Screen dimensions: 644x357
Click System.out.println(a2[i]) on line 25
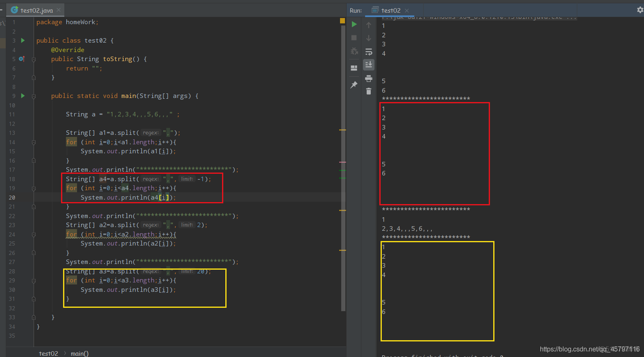tap(128, 243)
